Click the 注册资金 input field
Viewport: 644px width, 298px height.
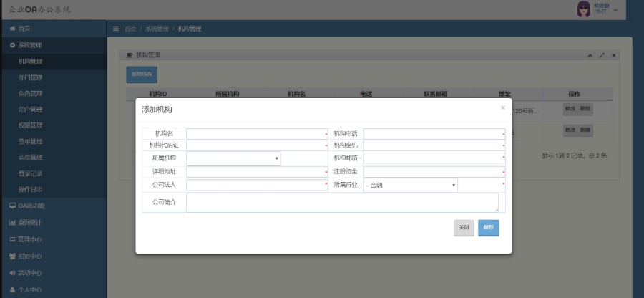coord(434,172)
